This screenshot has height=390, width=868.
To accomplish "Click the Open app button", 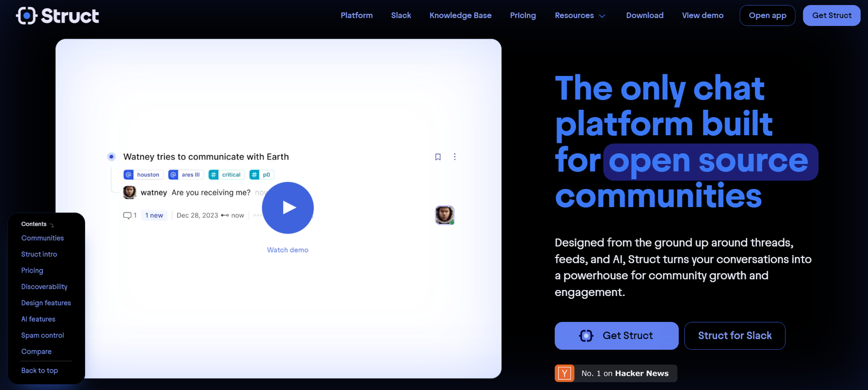I will pos(767,16).
